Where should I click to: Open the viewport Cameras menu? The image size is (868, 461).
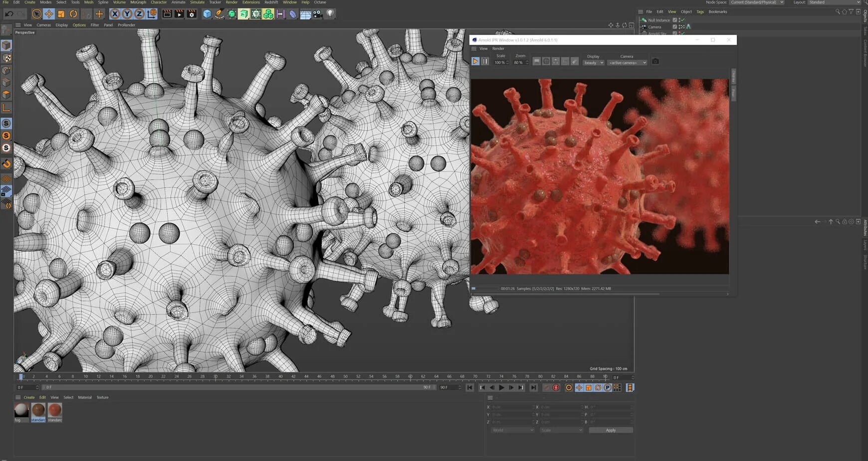tap(43, 25)
